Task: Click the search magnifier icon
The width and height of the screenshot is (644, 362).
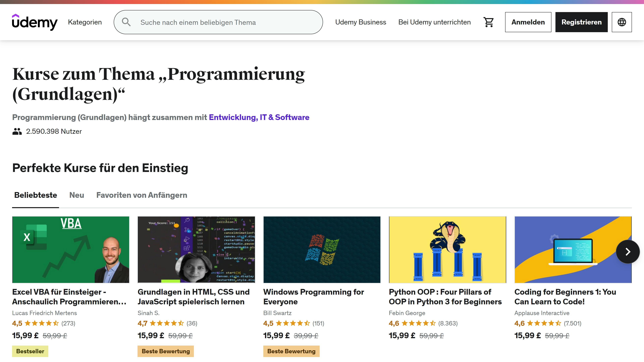Action: [x=126, y=22]
